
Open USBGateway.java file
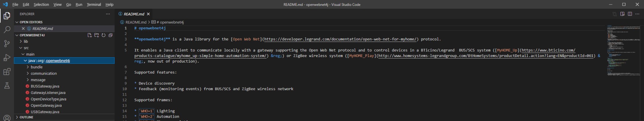click(45, 112)
